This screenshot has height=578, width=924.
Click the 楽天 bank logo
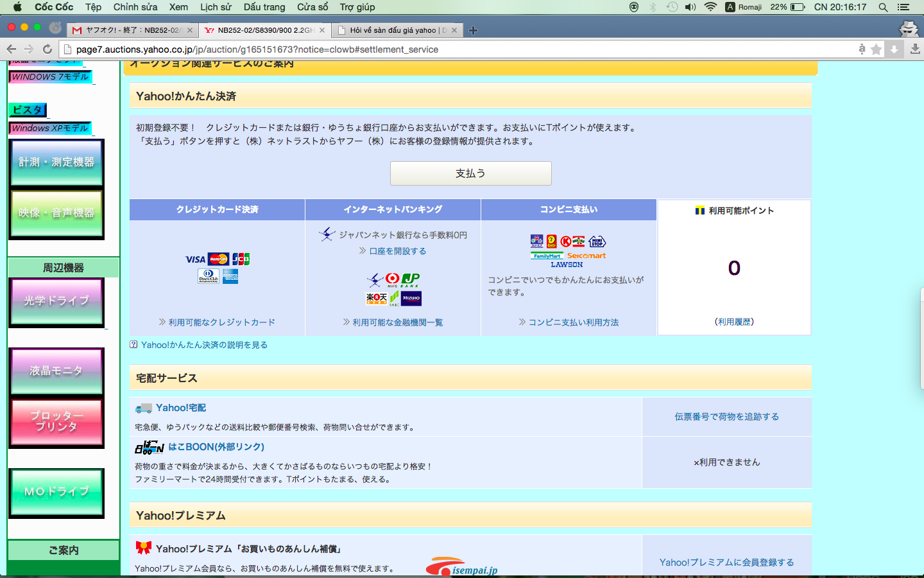pyautogui.click(x=377, y=298)
